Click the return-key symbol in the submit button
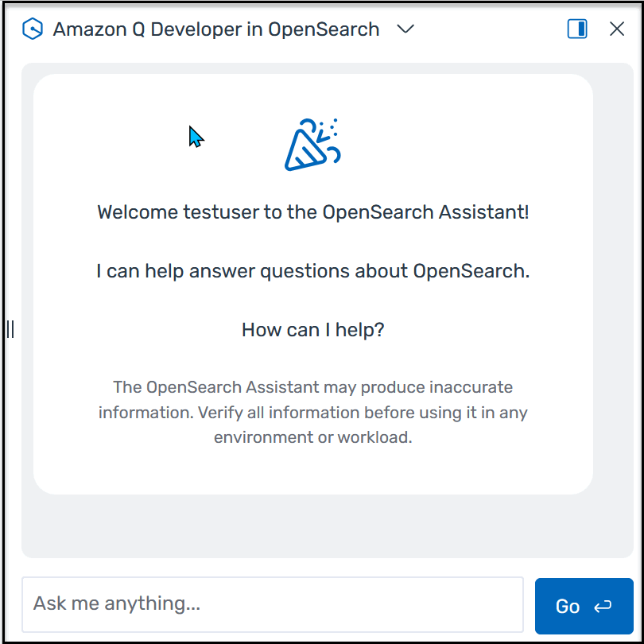This screenshot has width=644, height=644. pos(601,606)
